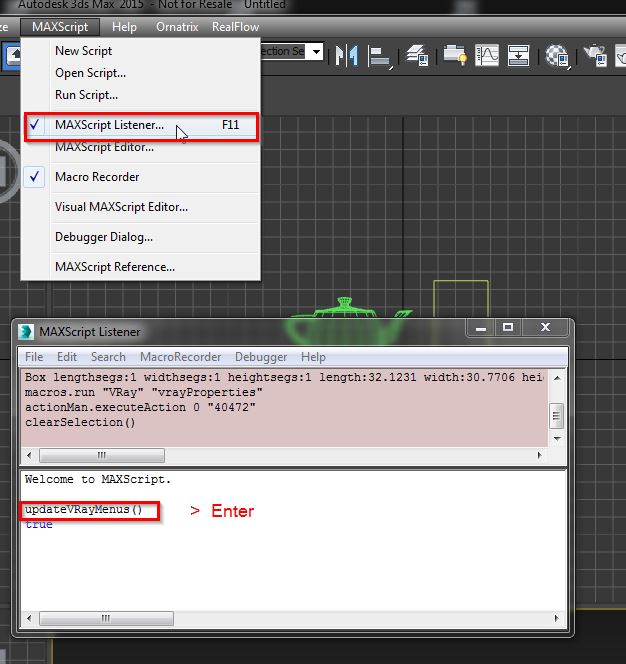626x664 pixels.
Task: Open Help menu in MAXScript Listener
Action: pyautogui.click(x=313, y=357)
